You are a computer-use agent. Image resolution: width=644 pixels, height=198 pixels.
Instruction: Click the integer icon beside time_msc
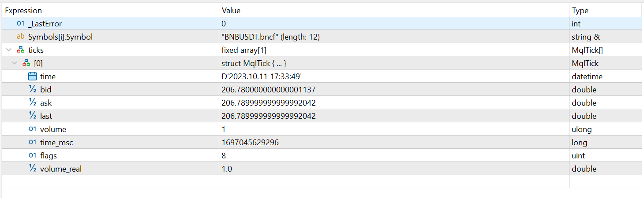(32, 143)
